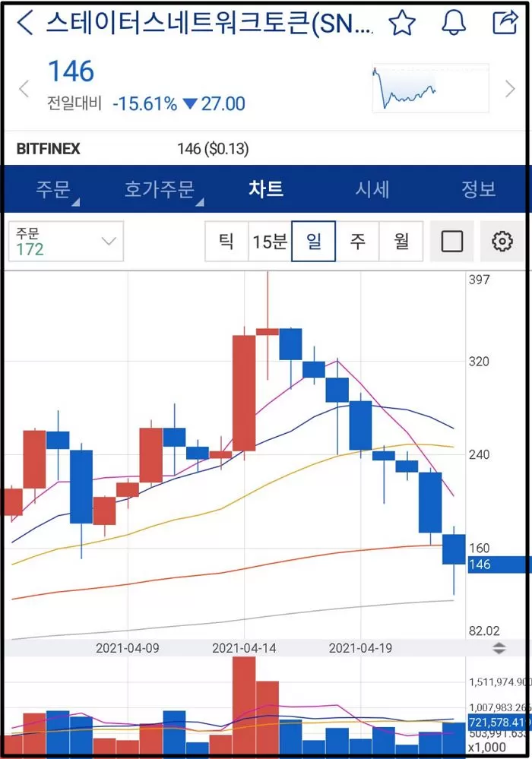Click the 2021-04-19 date label
This screenshot has height=759, width=532.
tap(361, 648)
